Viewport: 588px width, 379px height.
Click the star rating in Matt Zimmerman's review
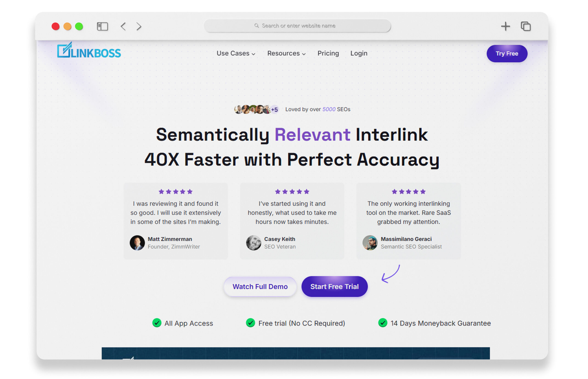tap(175, 191)
